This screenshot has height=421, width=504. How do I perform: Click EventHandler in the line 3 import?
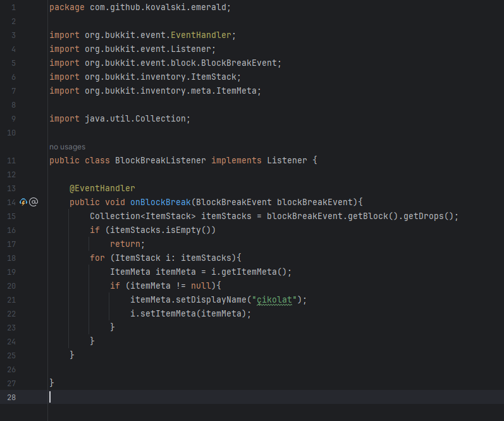[201, 35]
